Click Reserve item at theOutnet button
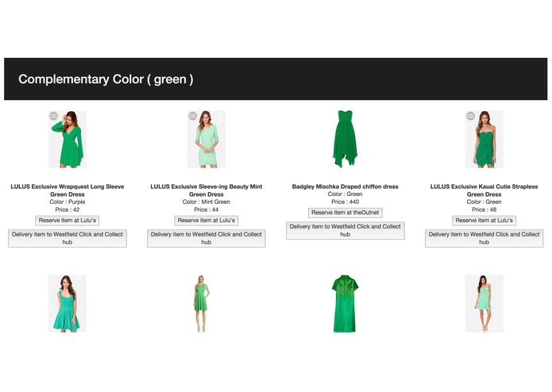The height and width of the screenshot is (392, 552). tap(345, 213)
